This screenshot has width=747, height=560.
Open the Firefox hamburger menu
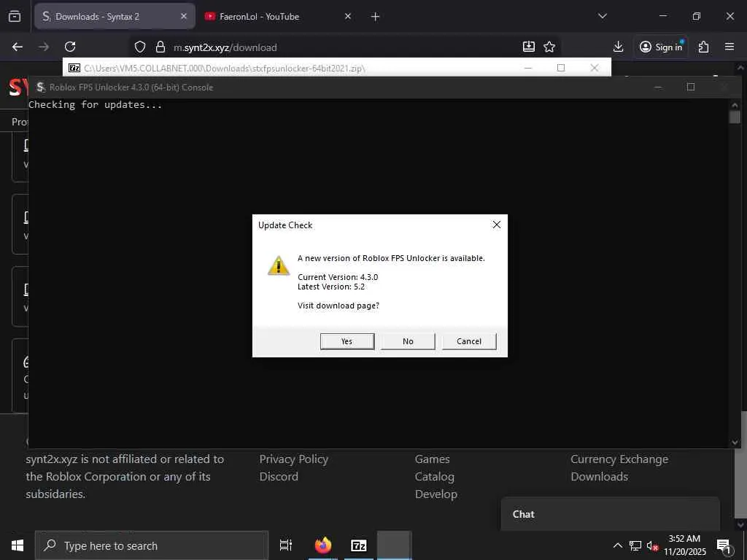[x=729, y=47]
